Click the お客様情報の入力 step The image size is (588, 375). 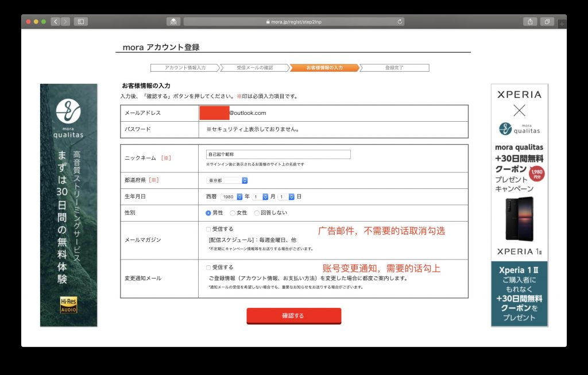[x=325, y=68]
